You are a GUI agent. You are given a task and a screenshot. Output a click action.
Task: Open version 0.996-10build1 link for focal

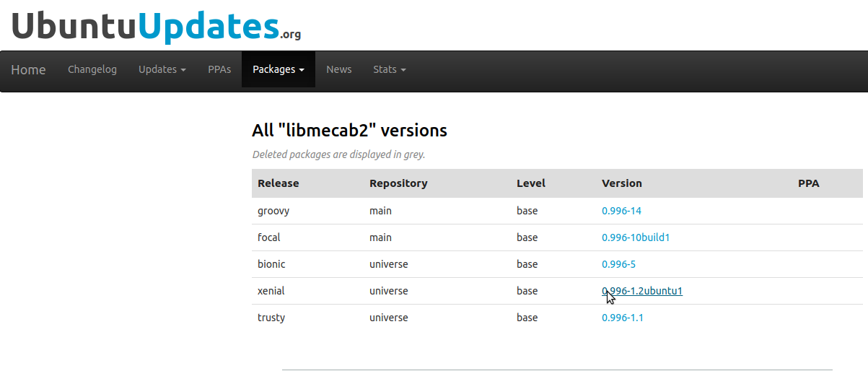coord(636,237)
